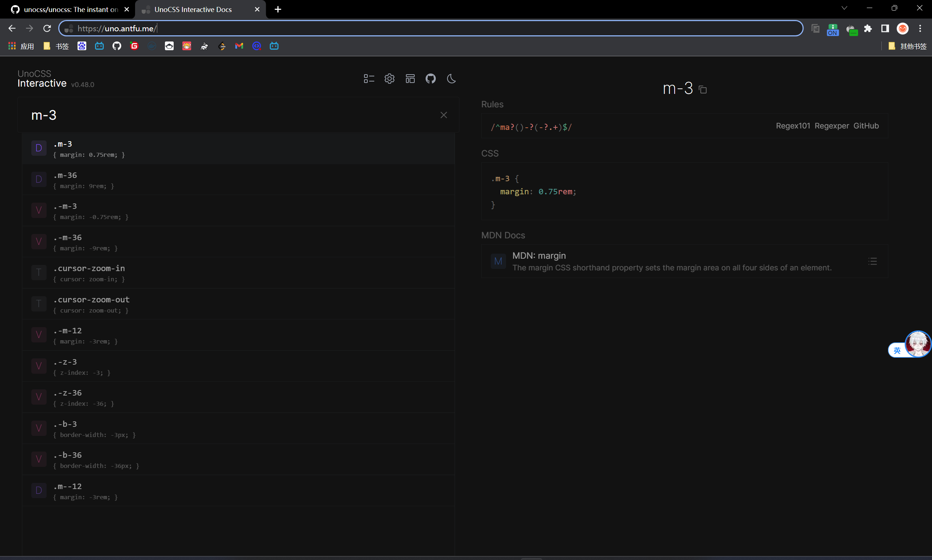
Task: Open a new browser tab
Action: tap(278, 9)
